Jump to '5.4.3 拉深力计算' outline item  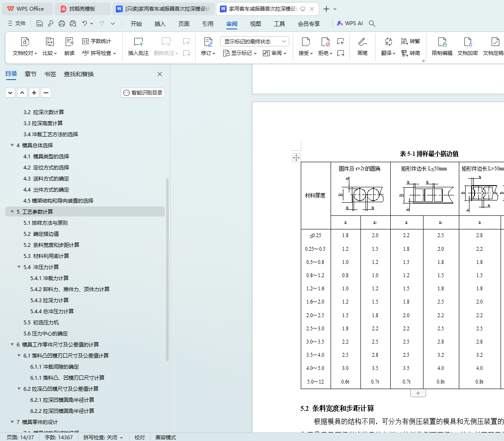(49, 301)
